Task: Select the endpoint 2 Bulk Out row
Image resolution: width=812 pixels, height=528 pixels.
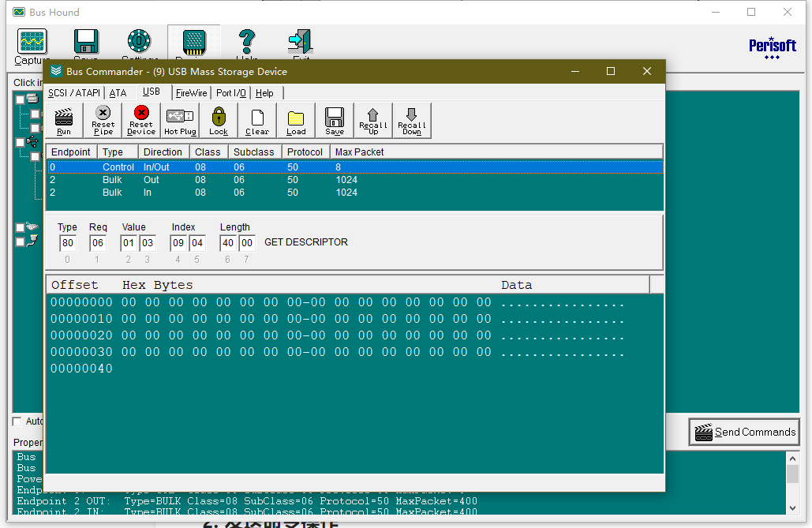Action: [x=355, y=180]
